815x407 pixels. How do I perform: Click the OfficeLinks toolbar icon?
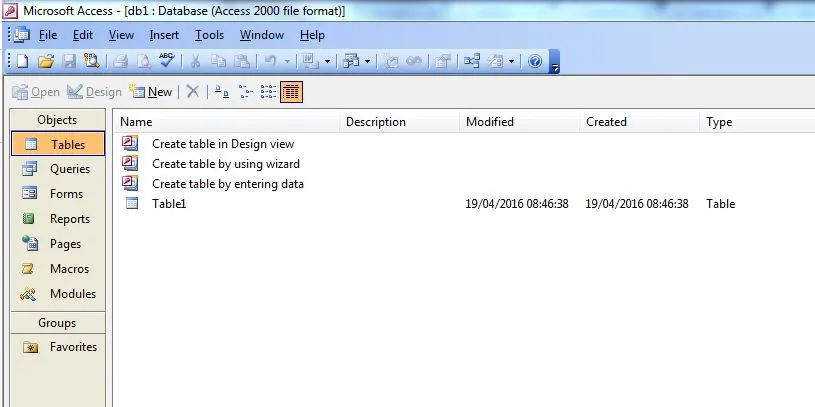coord(311,61)
